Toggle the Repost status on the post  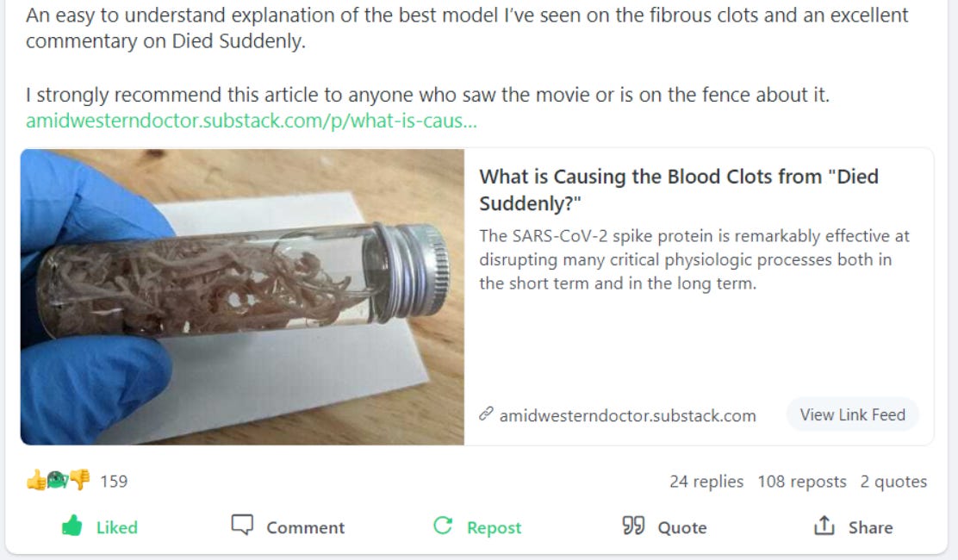[477, 526]
